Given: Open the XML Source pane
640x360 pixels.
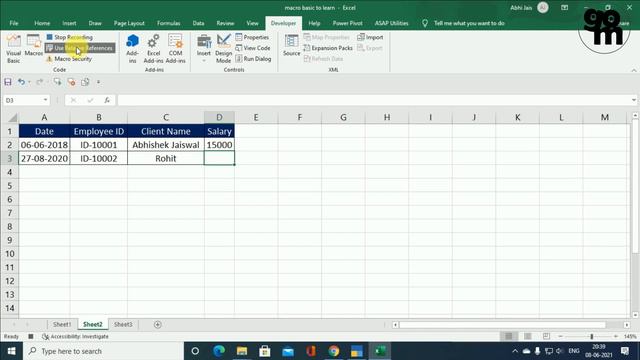Looking at the screenshot, I should pyautogui.click(x=291, y=46).
